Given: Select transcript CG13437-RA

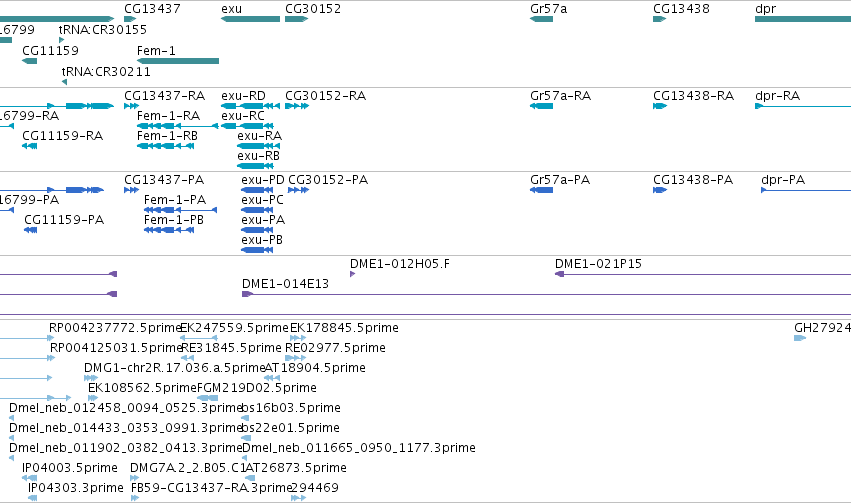Looking at the screenshot, I should 164,96.
